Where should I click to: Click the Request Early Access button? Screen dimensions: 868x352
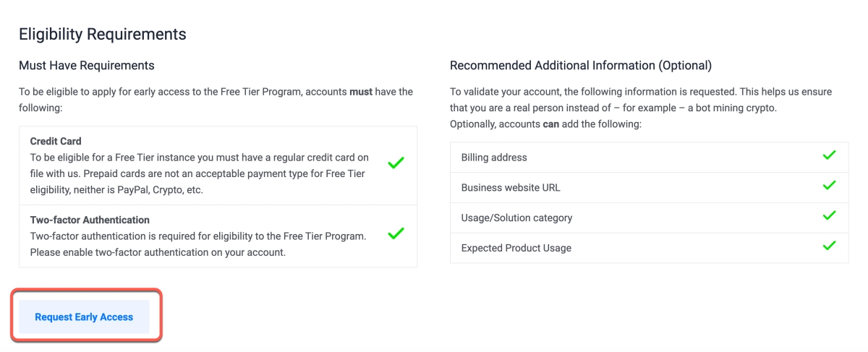84,317
